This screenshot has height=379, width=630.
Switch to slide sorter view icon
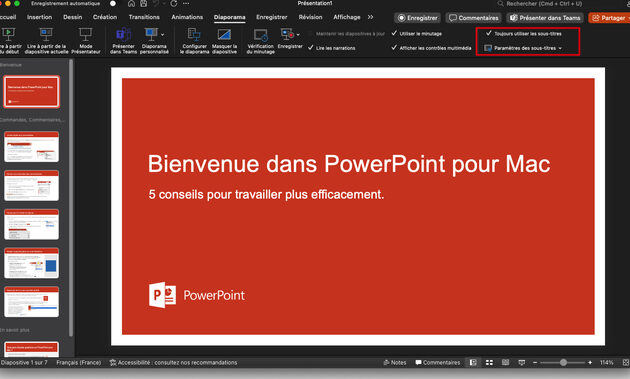489,363
